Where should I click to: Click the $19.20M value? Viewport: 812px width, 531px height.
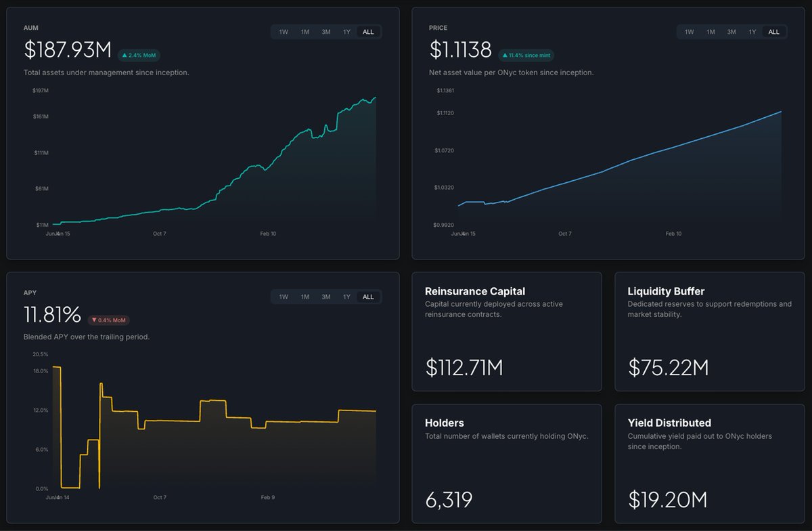coord(668,500)
